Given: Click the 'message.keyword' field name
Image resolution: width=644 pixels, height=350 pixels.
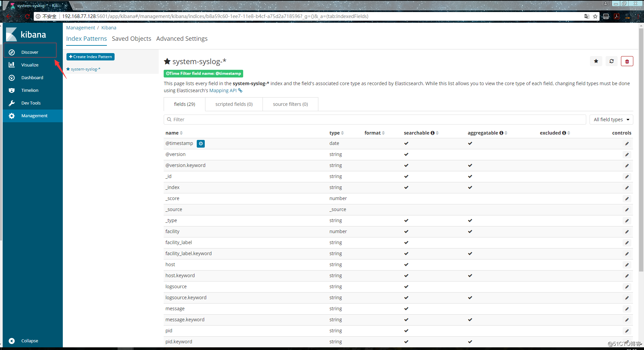Looking at the screenshot, I should point(185,320).
